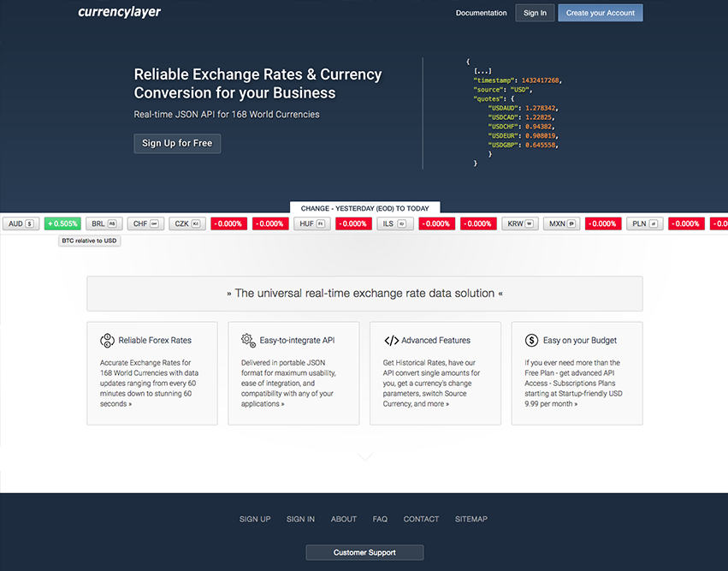Click the Free Plan subscription description text
This screenshot has height=571, width=728.
(573, 384)
